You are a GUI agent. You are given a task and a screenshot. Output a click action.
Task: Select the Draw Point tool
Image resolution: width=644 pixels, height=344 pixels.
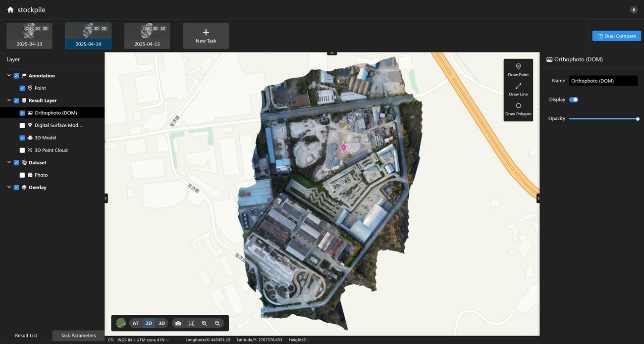coord(518,69)
